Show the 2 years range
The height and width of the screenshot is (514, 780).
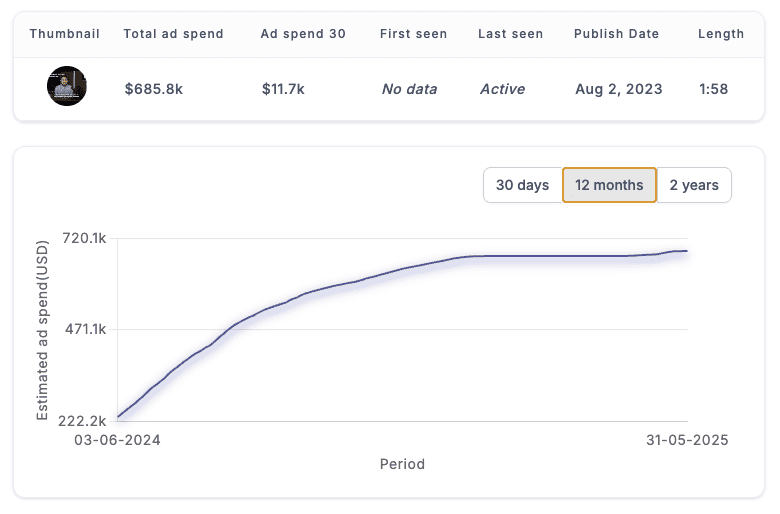(x=694, y=185)
